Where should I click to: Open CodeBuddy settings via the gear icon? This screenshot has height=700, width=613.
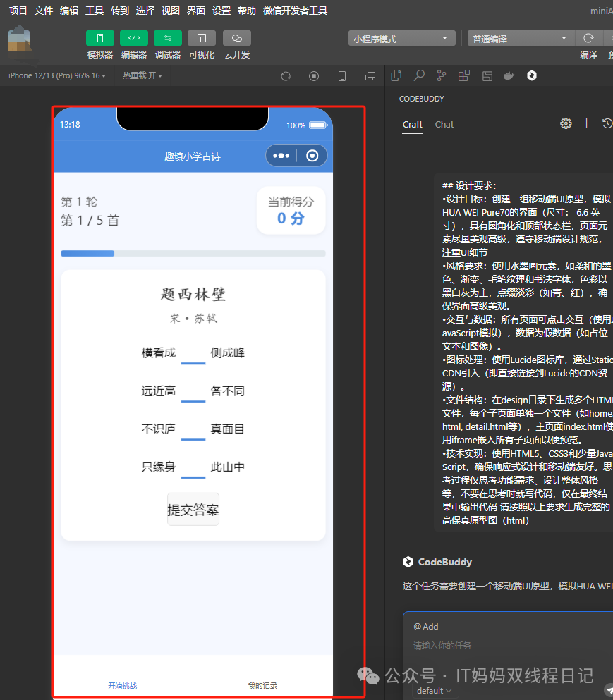[x=566, y=123]
